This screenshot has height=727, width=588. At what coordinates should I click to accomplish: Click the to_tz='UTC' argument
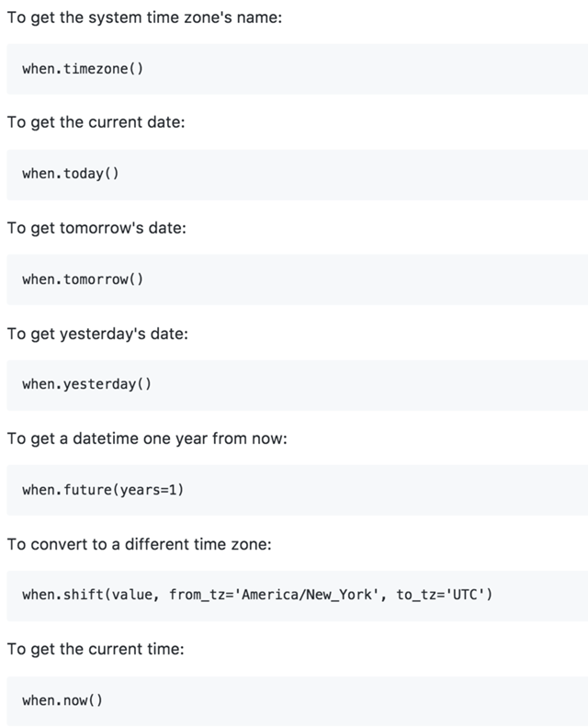pos(446,595)
